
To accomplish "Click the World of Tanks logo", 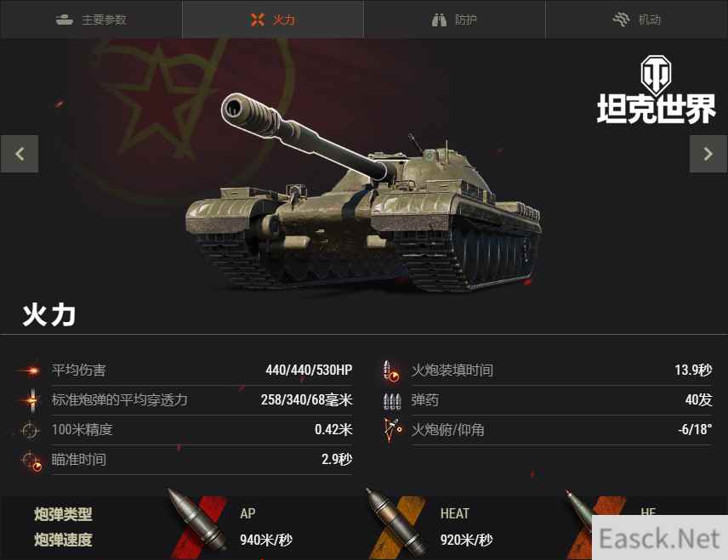I will click(656, 90).
